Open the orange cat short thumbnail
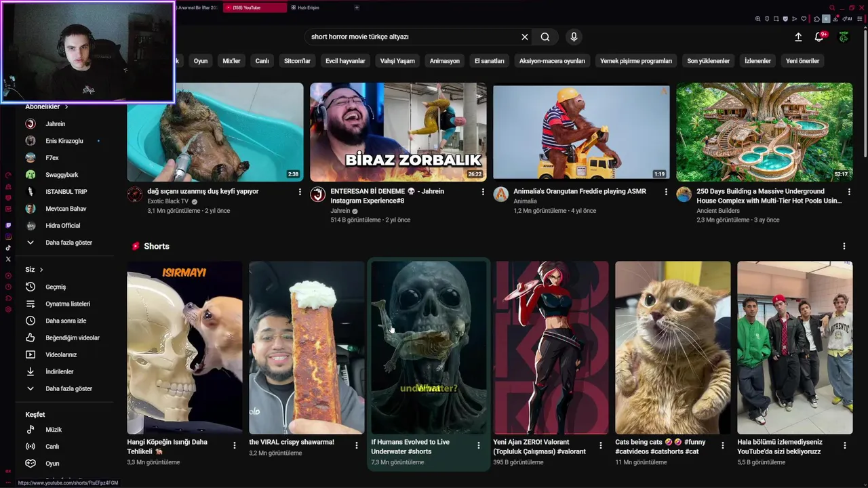 tap(673, 348)
